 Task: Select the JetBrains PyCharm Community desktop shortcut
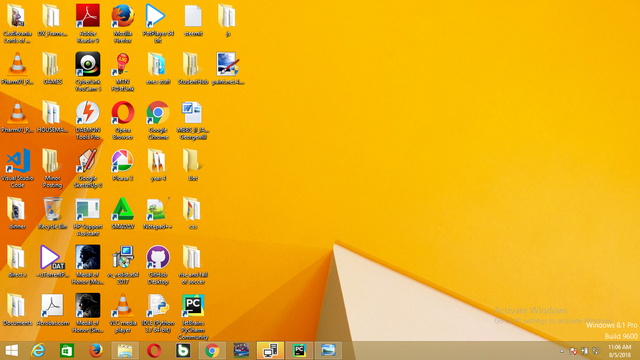pyautogui.click(x=193, y=316)
